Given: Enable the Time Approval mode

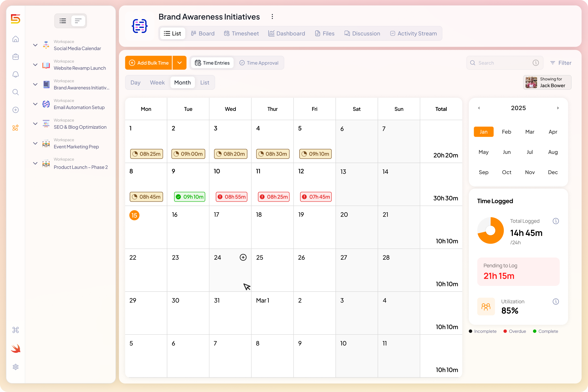Looking at the screenshot, I should (259, 63).
